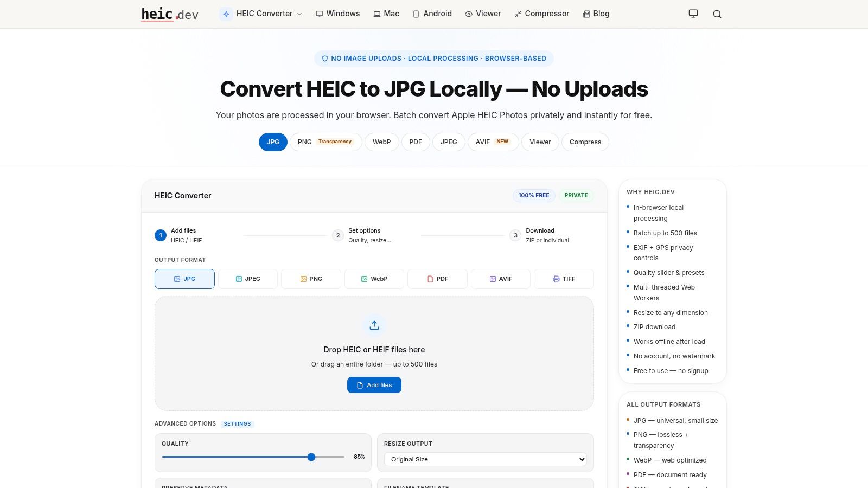Click the sparkle icon beside HEIC Converter

coord(226,14)
